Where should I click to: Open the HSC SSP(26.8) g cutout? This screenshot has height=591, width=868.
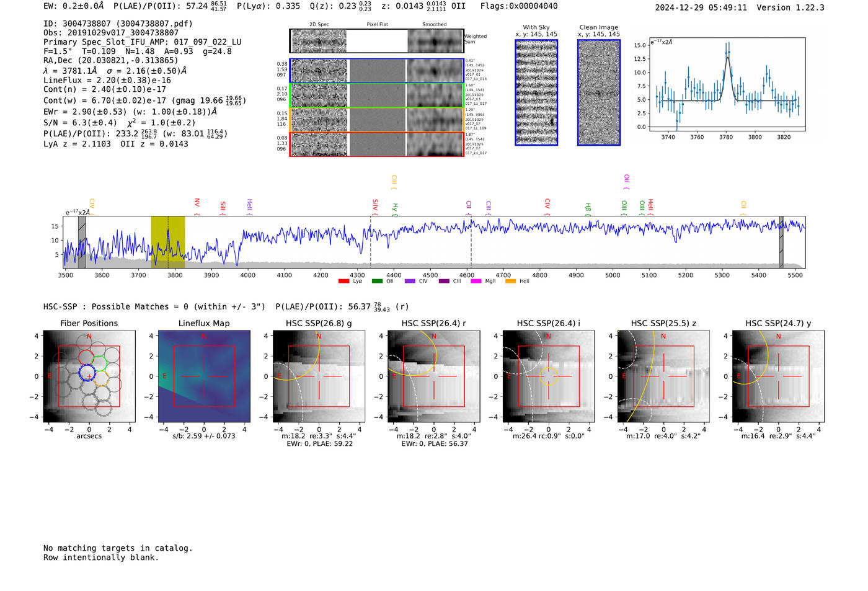tap(319, 376)
